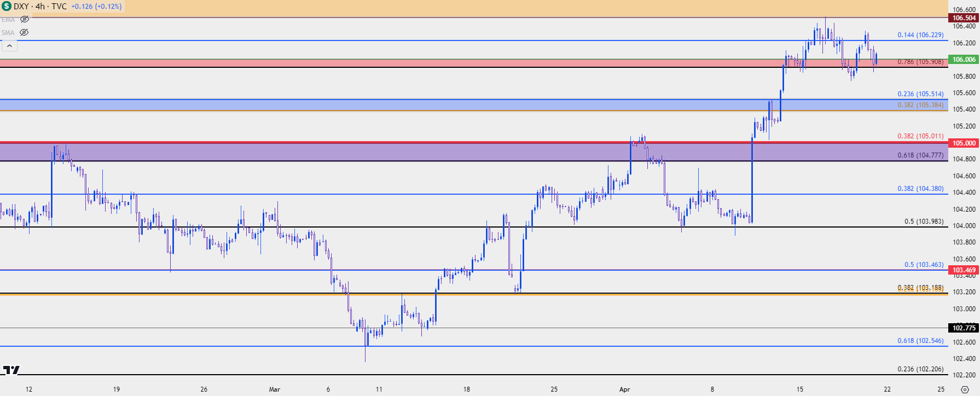Click the Mar date on time axis
The image size is (980, 396).
(275, 389)
